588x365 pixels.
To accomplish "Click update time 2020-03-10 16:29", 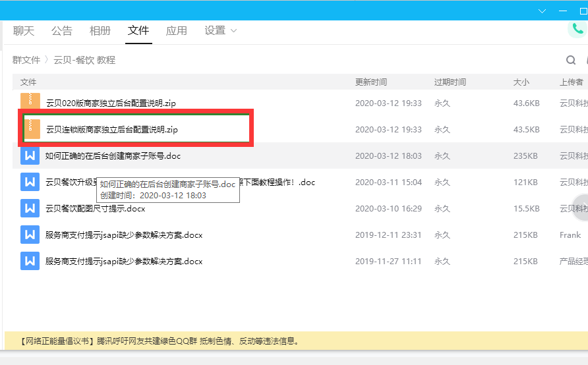I will [x=388, y=208].
